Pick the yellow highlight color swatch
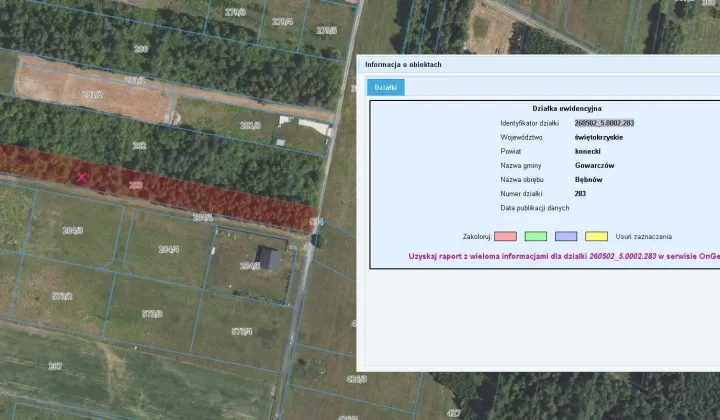Image resolution: width=720 pixels, height=420 pixels. coord(596,236)
